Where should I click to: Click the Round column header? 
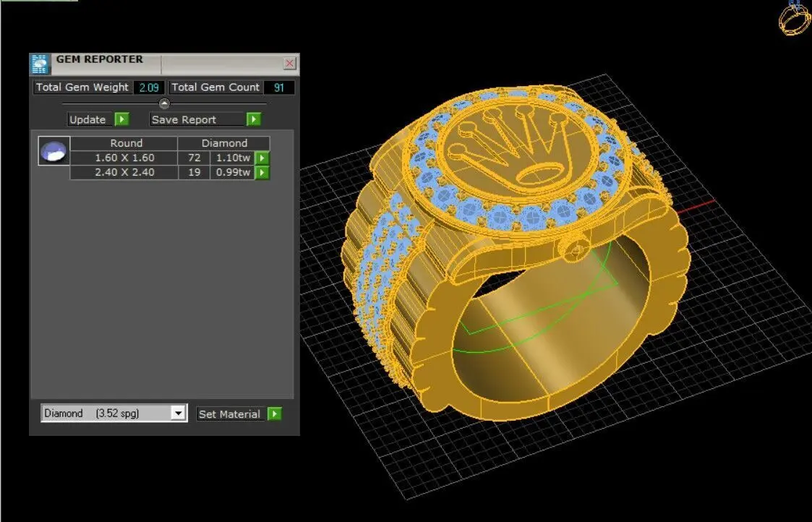[124, 143]
